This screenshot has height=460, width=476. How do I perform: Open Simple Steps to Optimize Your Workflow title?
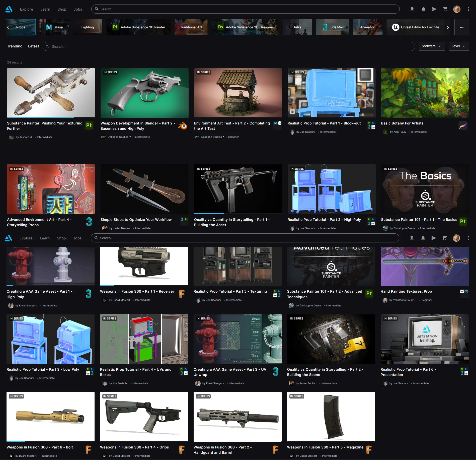136,220
